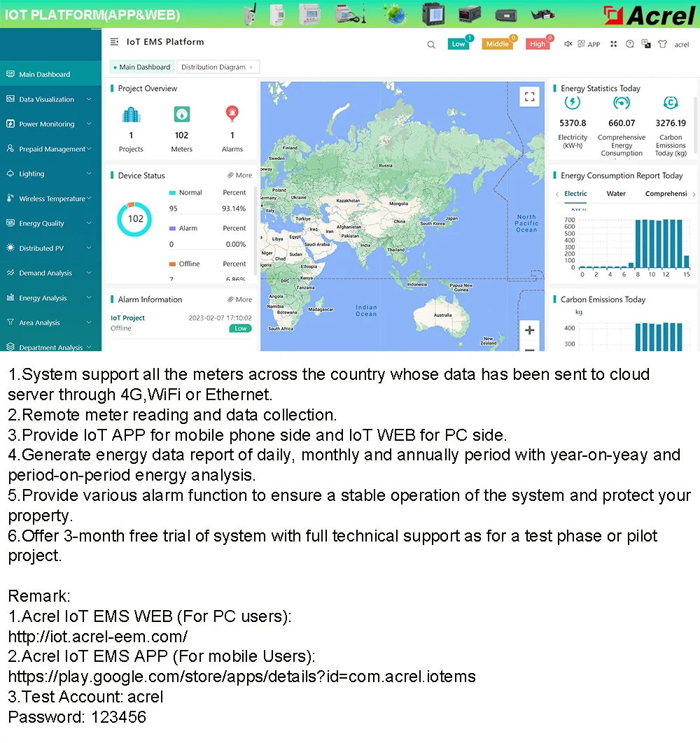Zoom in the map with plus button
Image resolution: width=700 pixels, height=743 pixels.
click(529, 330)
